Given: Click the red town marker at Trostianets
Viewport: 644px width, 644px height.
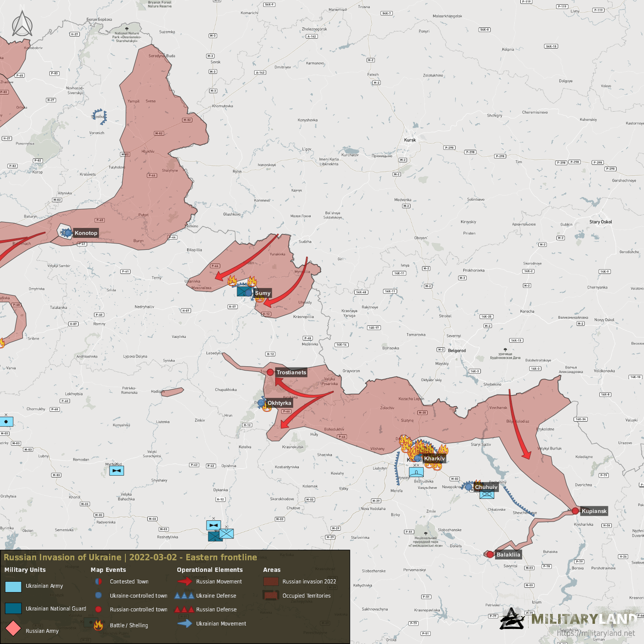Looking at the screenshot, I should (x=270, y=372).
